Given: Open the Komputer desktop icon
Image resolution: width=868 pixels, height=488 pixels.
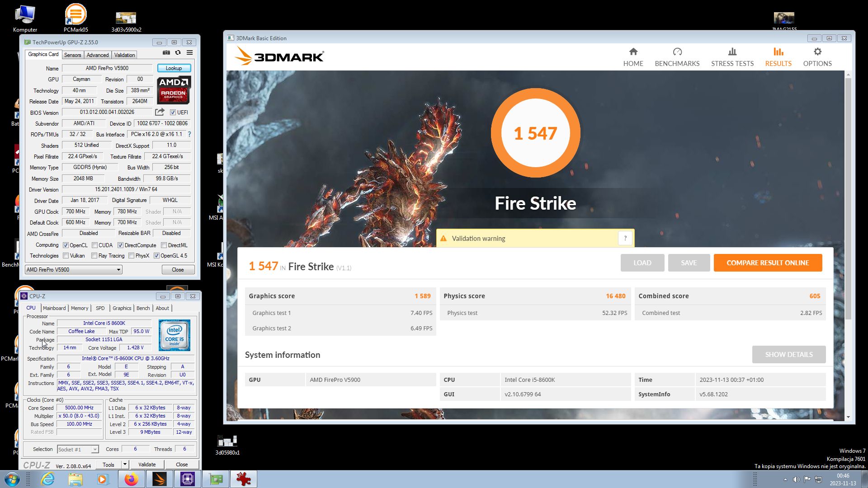Looking at the screenshot, I should pos(25,18).
